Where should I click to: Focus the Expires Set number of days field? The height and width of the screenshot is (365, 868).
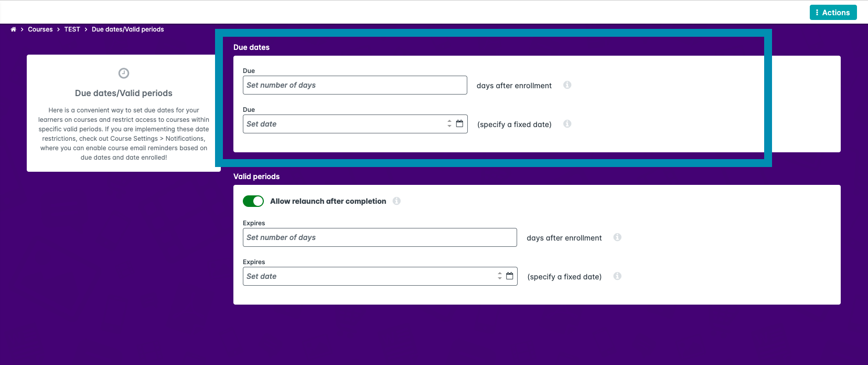click(380, 237)
